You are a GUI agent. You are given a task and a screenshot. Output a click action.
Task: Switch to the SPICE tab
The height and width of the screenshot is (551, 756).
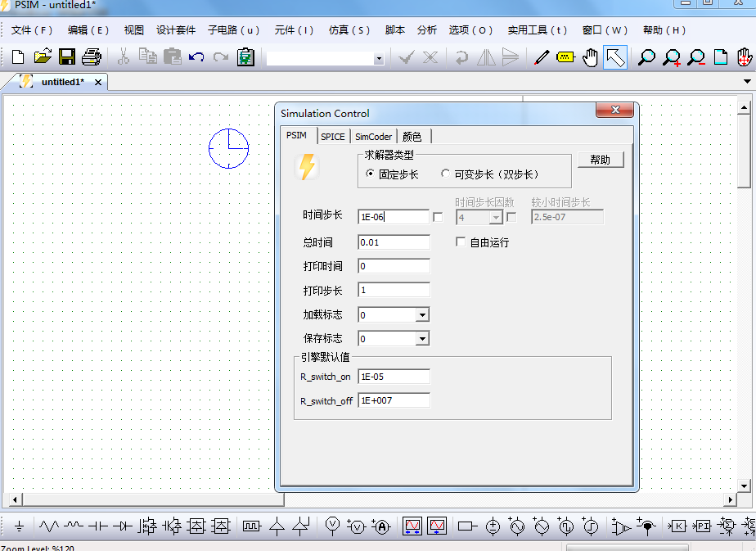pos(333,136)
